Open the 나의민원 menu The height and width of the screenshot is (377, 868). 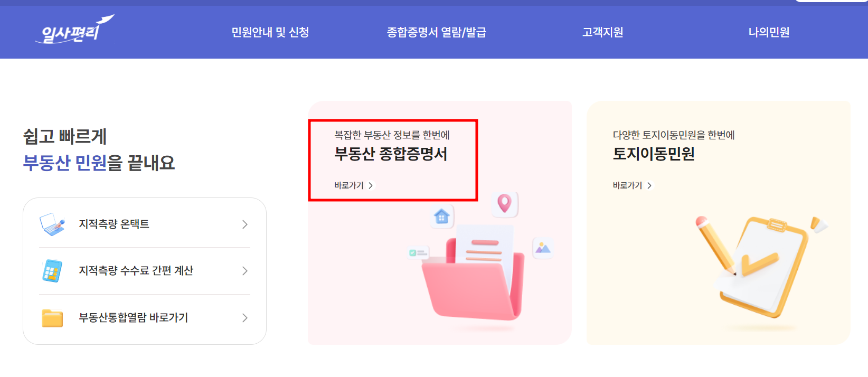[768, 32]
